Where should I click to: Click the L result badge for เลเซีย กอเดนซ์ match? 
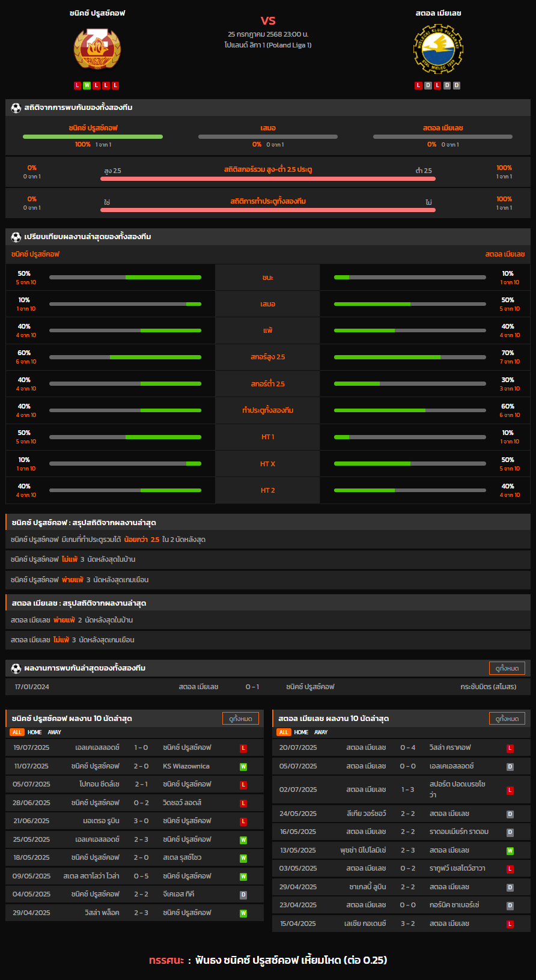(510, 924)
